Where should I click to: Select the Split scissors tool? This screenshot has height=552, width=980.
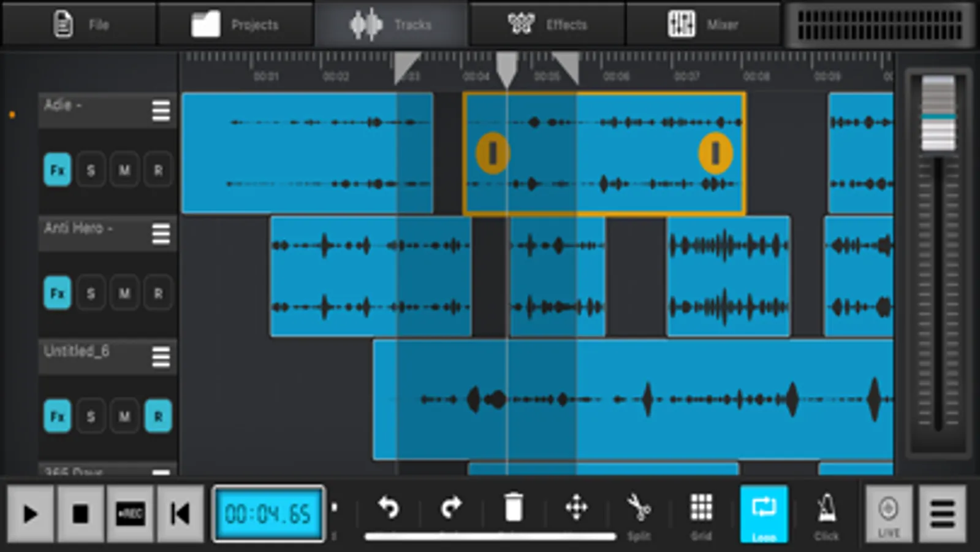pos(639,515)
